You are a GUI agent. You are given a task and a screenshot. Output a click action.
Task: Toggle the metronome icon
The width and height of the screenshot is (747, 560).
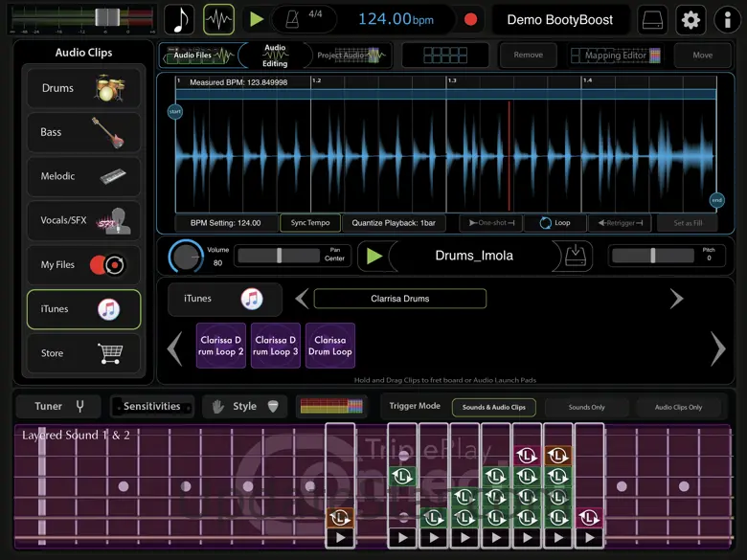tap(292, 19)
